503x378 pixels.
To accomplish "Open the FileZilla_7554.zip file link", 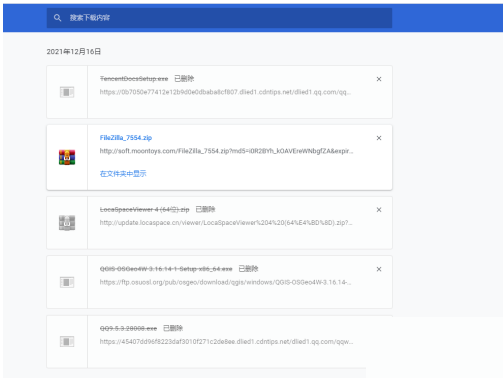I will (126, 138).
